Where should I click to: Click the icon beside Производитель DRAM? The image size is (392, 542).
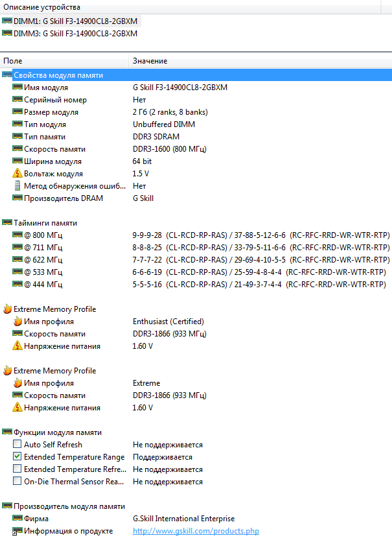[x=17, y=198]
